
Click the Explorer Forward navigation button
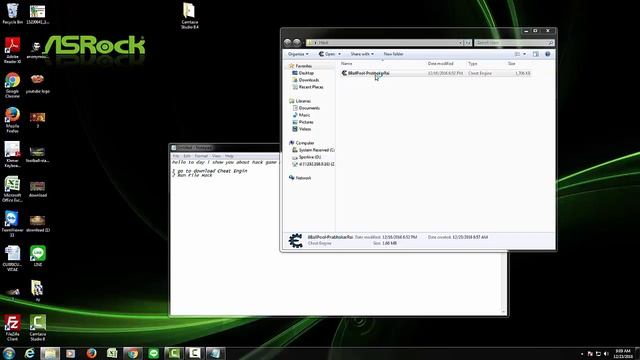297,42
